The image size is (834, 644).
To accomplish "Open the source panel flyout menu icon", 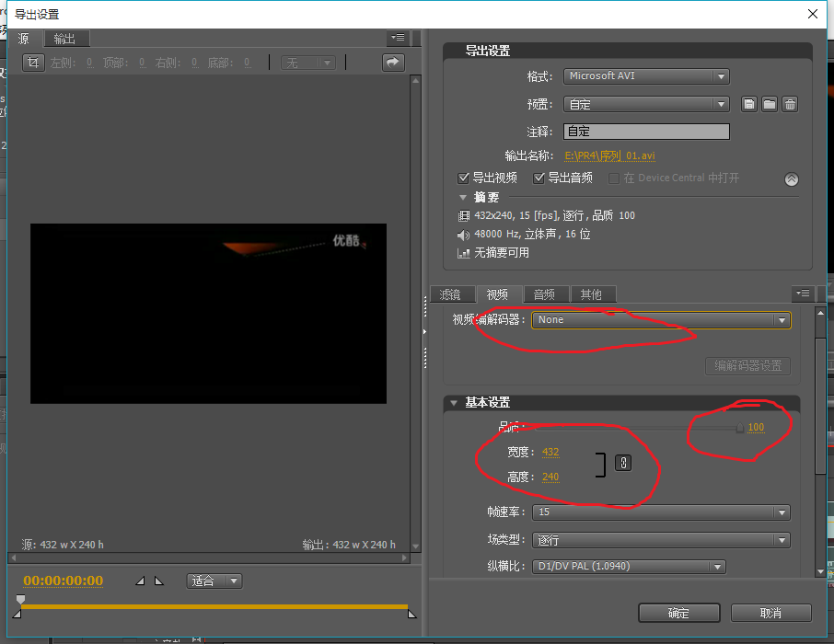I will pyautogui.click(x=398, y=38).
